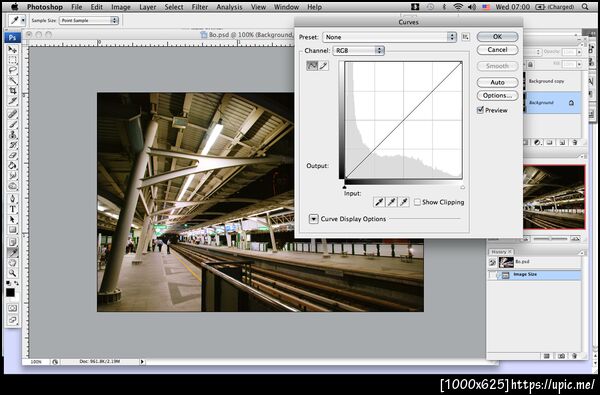Open the Filter menu

pyautogui.click(x=200, y=7)
